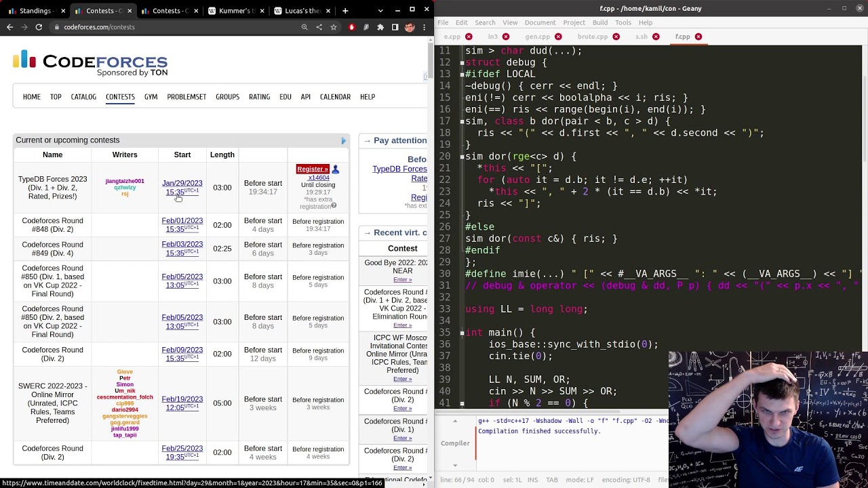Close the s.sh tab in Geany

tap(656, 37)
